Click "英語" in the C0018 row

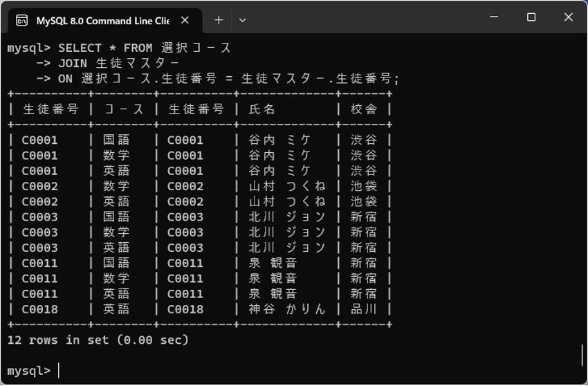[x=117, y=309]
